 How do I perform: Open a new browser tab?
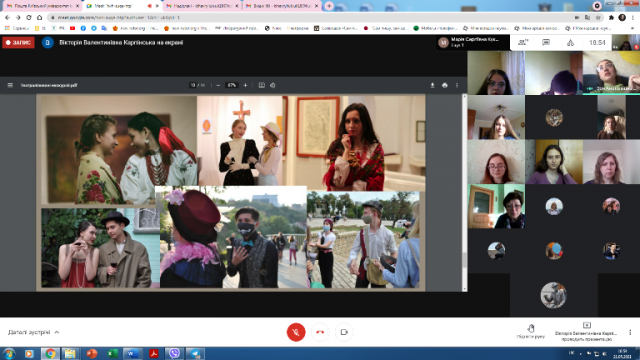(x=329, y=6)
